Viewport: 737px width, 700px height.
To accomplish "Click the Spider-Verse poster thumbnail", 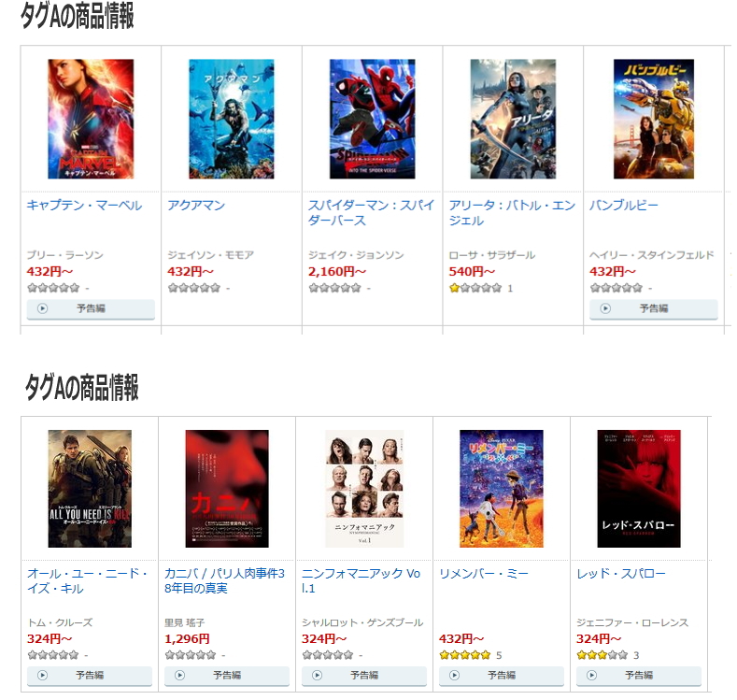I will coord(373,119).
